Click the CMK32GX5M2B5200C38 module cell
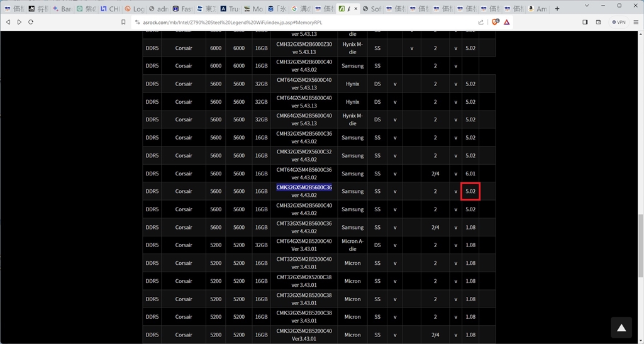This screenshot has width=644, height=344. pyautogui.click(x=304, y=317)
